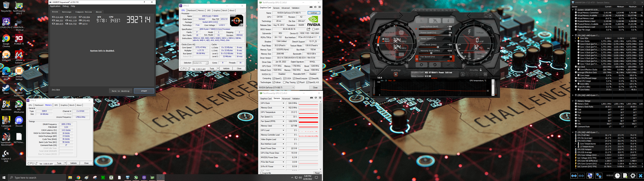The height and width of the screenshot is (181, 644).
Task: Open MSI Afterburner desktop shortcut
Action: [19, 107]
